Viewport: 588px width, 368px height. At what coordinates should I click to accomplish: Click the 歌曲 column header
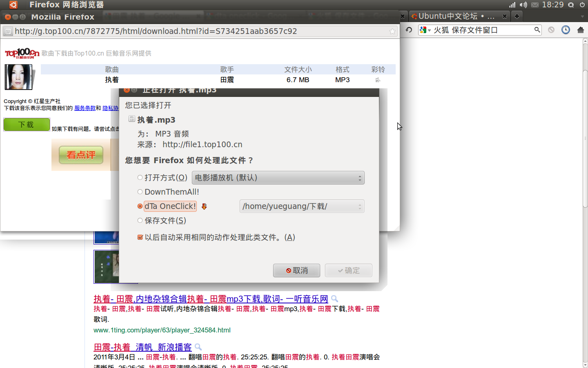[x=112, y=70]
